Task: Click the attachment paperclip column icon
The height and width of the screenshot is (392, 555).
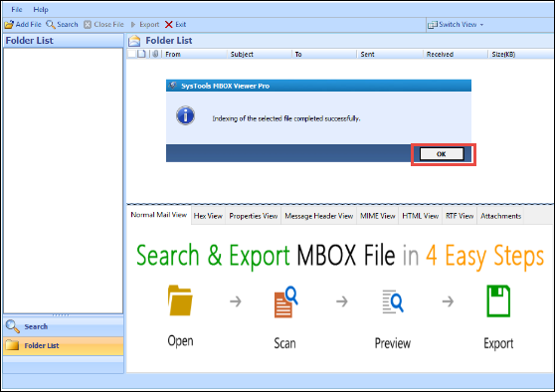Action: tap(155, 54)
